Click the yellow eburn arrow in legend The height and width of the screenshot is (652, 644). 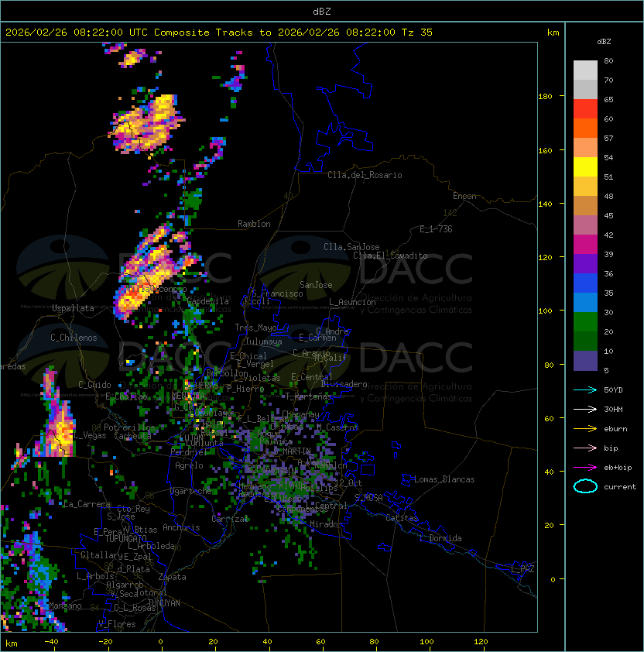click(x=585, y=429)
